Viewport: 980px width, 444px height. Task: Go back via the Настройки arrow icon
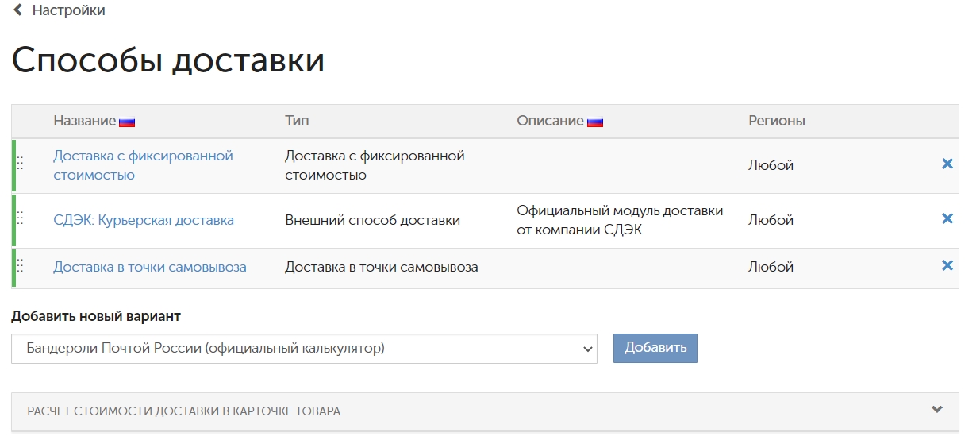18,10
